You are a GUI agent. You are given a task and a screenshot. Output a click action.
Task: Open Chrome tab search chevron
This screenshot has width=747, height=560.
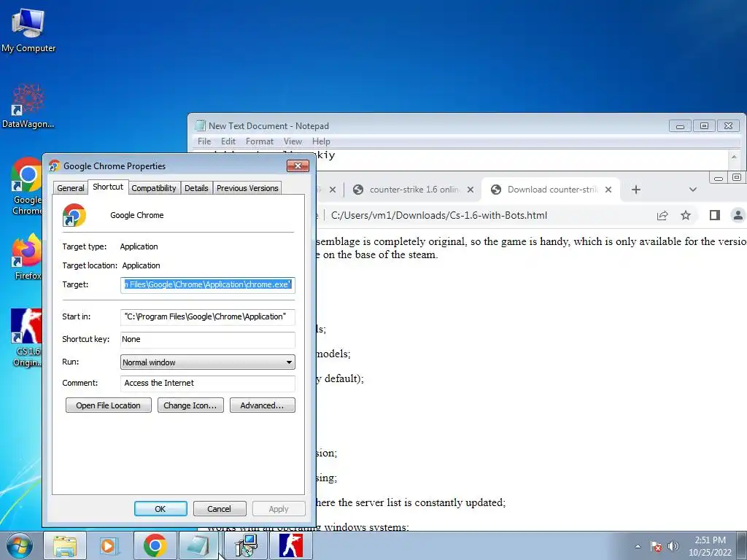(693, 190)
